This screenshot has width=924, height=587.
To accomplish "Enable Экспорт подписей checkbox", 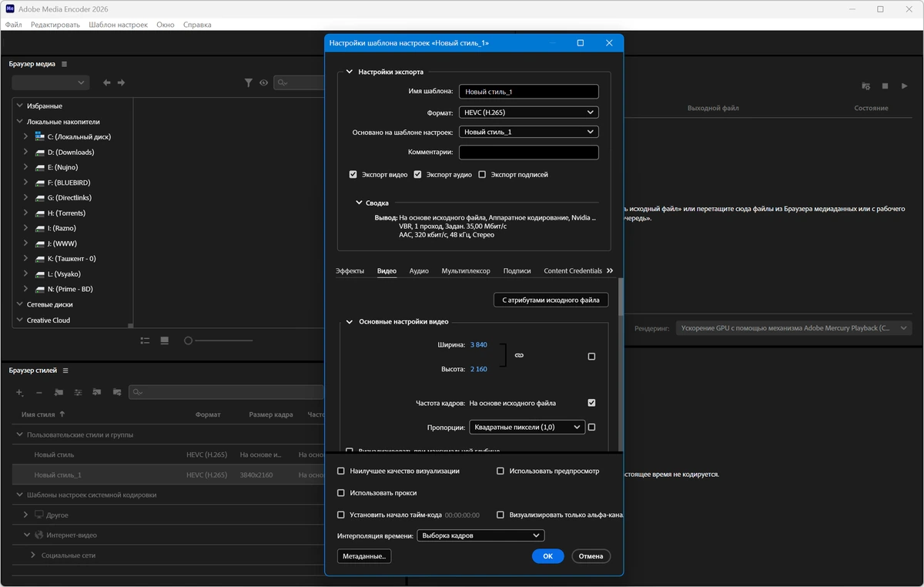I will click(483, 175).
